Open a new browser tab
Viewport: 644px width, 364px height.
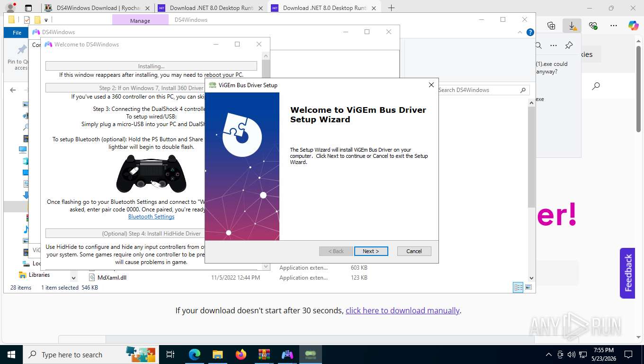coord(391,8)
